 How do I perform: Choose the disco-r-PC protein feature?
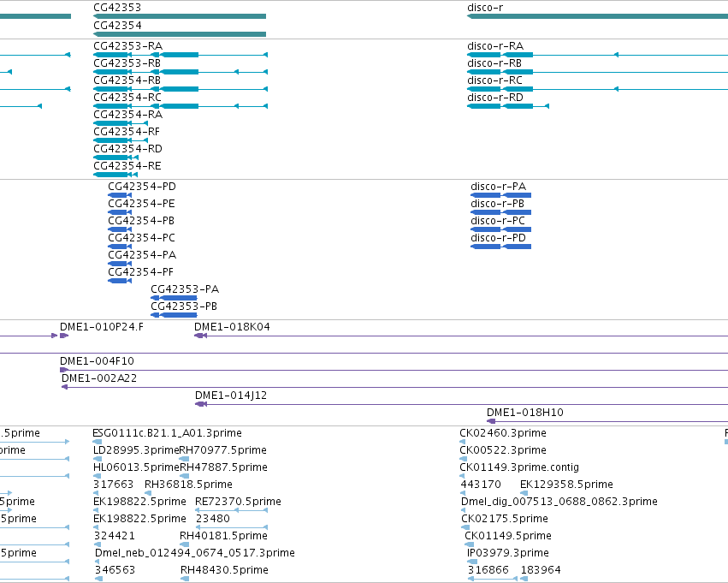point(501,229)
